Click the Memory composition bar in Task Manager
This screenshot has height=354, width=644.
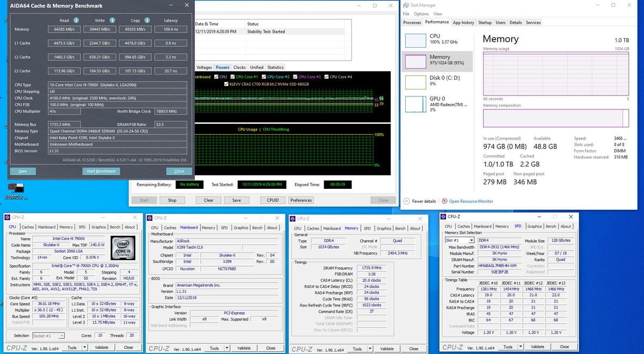[555, 117]
